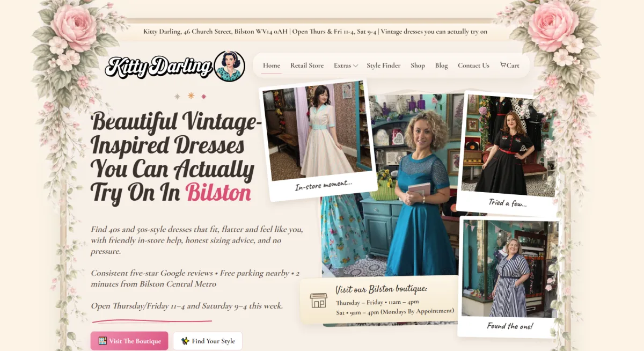Click the Sat 9am – 4pm opening hours line
Screen dimensions: 644x351
(395, 311)
